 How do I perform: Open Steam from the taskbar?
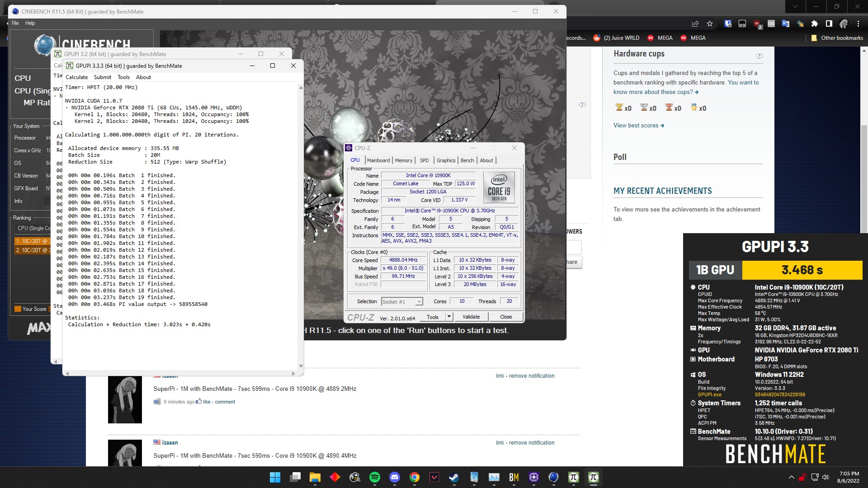point(454,477)
